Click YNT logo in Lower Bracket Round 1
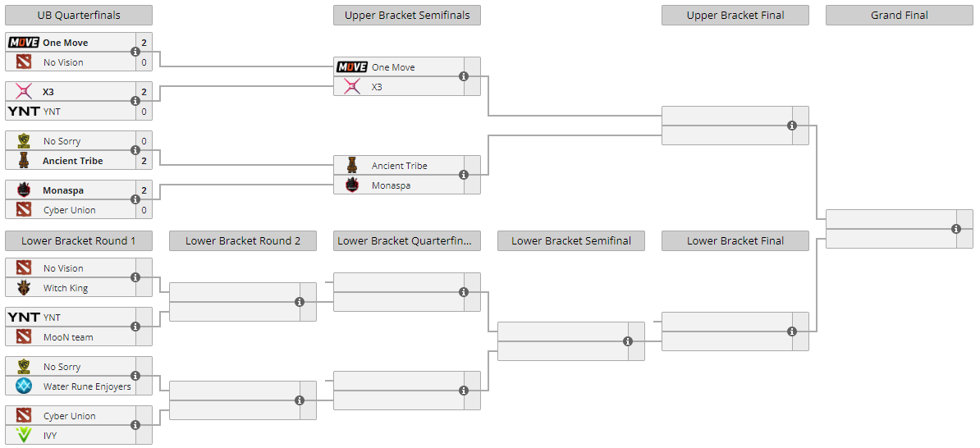 (x=24, y=318)
